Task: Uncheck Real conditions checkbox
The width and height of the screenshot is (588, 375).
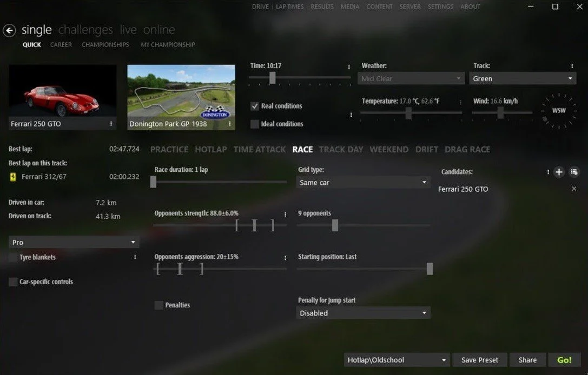Action: pyautogui.click(x=255, y=106)
